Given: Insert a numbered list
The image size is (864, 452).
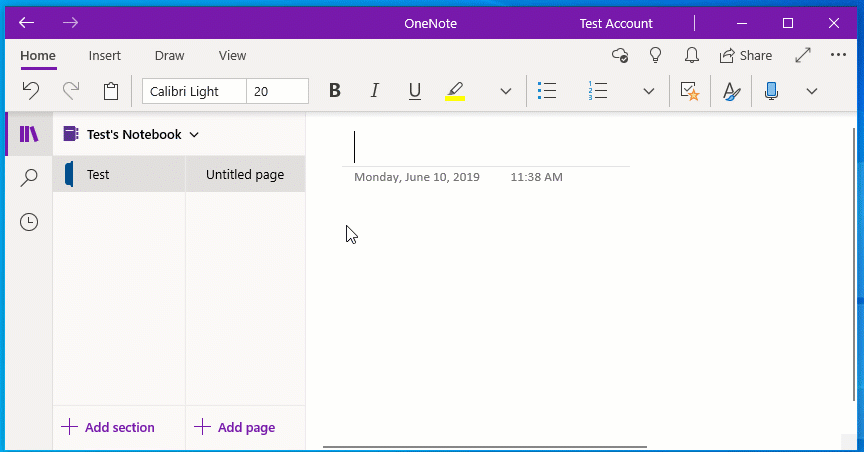Looking at the screenshot, I should [x=598, y=91].
